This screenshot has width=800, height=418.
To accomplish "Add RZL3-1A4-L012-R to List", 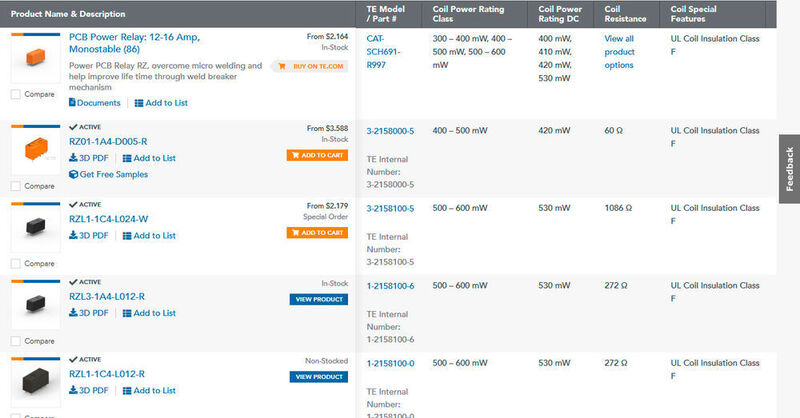I will 149,313.
